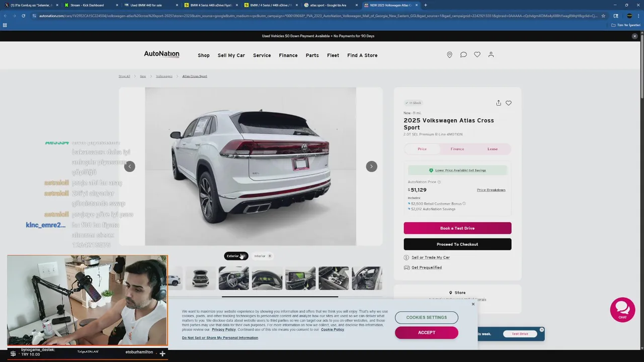Save vehicle with heart icon in price card
This screenshot has width=644, height=362.
coord(509,103)
